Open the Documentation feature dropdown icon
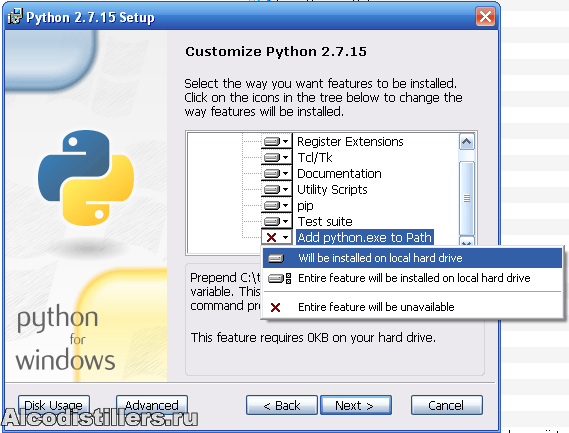Screen dimensions: 569x433 click(x=277, y=173)
